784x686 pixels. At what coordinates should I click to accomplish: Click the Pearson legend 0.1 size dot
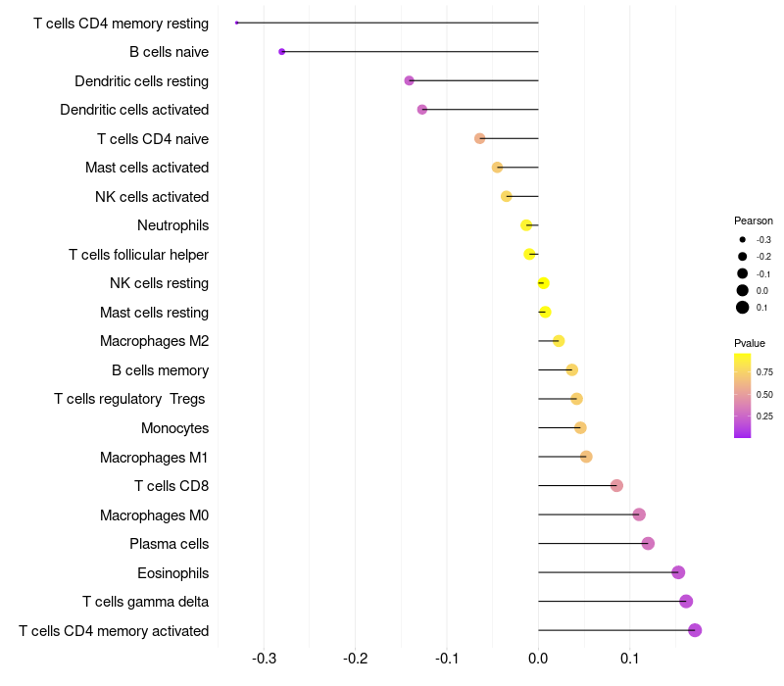click(x=743, y=308)
